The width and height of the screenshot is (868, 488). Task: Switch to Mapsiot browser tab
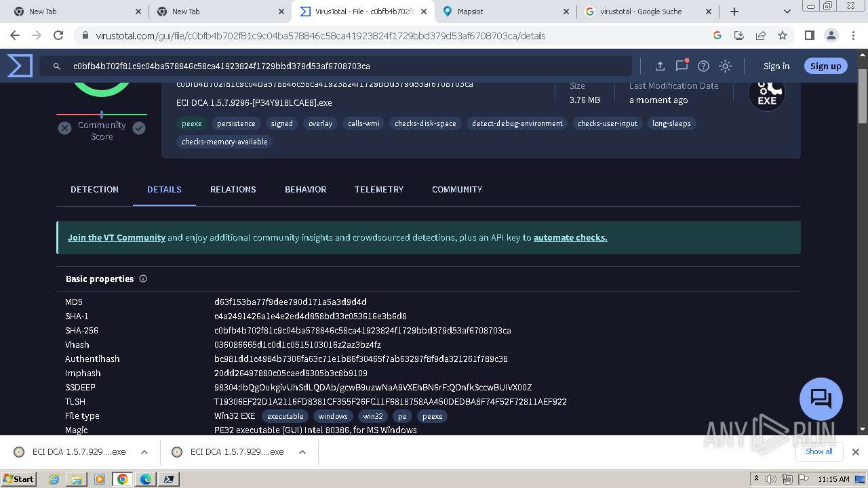pos(505,12)
